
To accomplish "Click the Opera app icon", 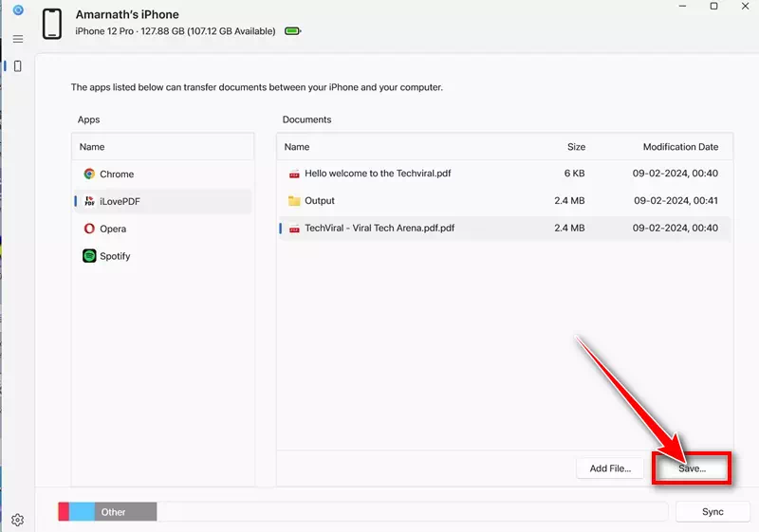I will [x=89, y=229].
